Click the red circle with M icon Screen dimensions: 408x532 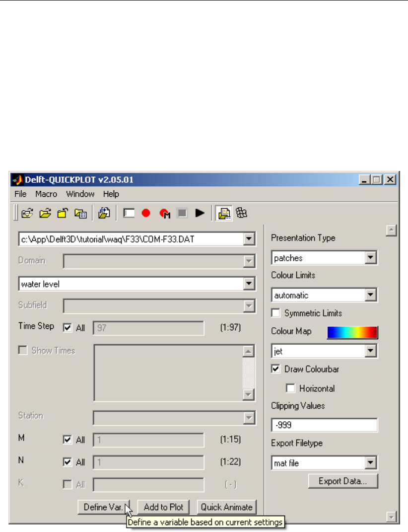point(164,214)
